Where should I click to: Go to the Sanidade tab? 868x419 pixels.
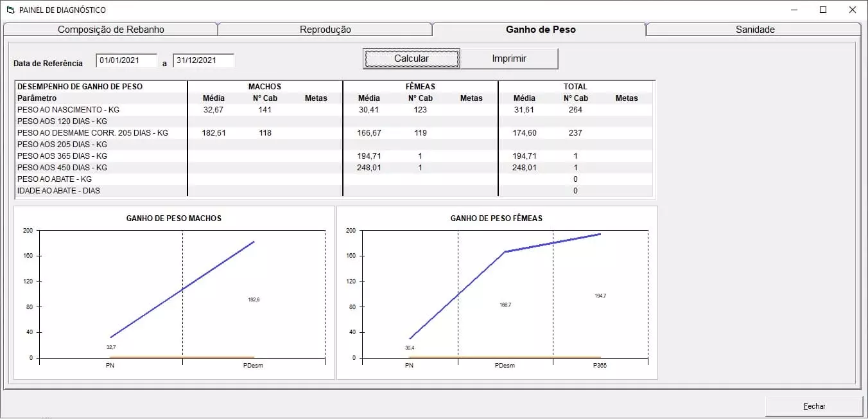click(x=754, y=30)
